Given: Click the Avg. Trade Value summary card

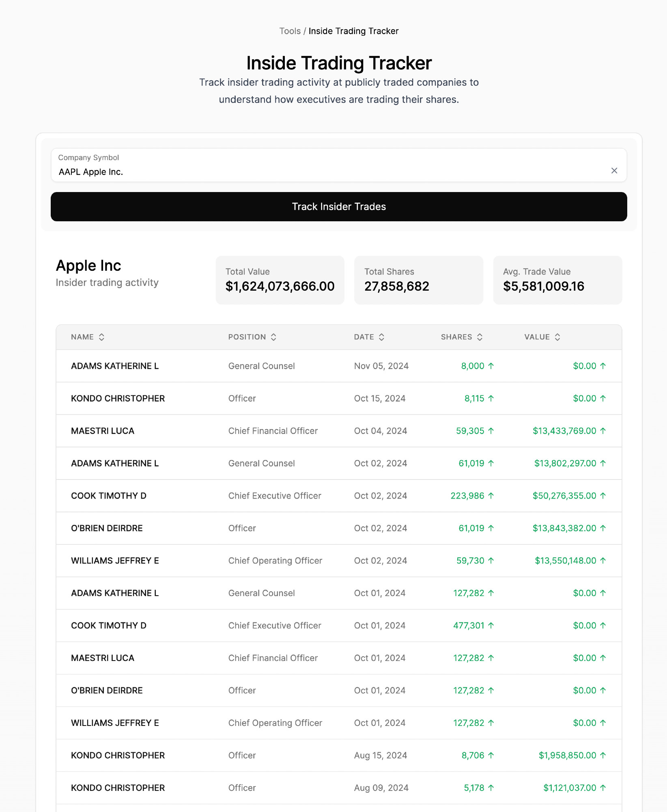Looking at the screenshot, I should [x=557, y=280].
